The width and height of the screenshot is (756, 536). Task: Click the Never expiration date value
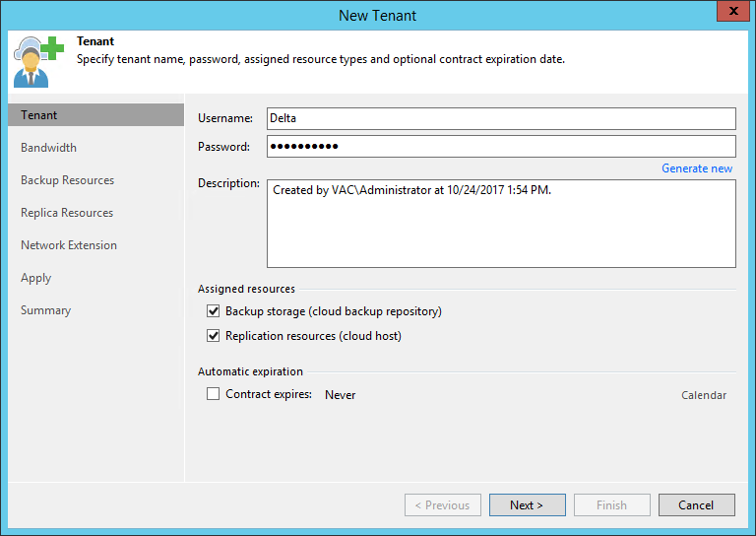click(x=341, y=395)
